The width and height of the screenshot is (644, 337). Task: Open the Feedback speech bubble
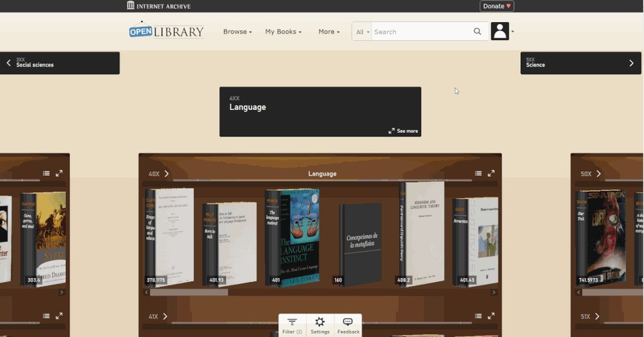tap(348, 326)
